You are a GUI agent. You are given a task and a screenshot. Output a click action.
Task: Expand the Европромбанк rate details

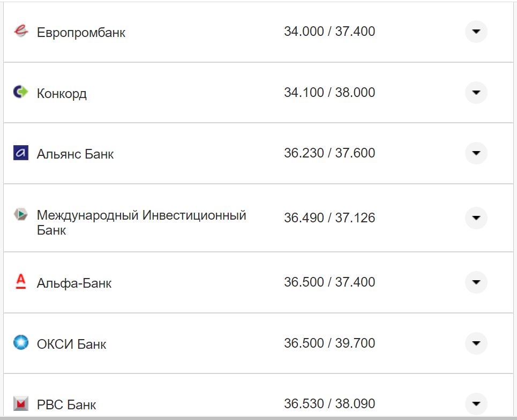point(476,32)
